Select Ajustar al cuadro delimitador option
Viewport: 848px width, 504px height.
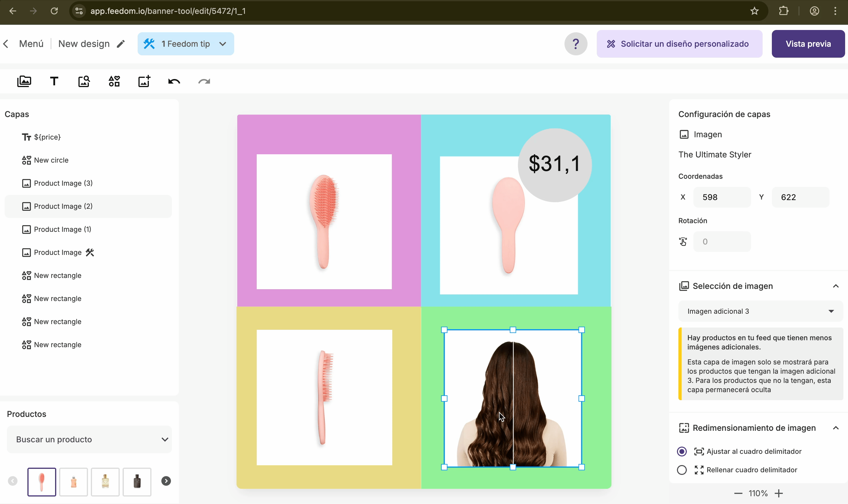click(x=682, y=451)
